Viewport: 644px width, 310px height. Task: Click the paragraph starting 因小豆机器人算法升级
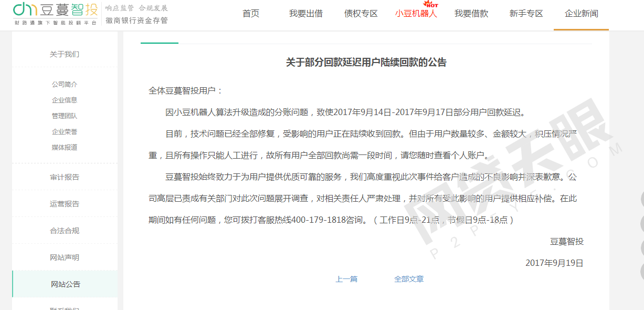[x=345, y=112]
